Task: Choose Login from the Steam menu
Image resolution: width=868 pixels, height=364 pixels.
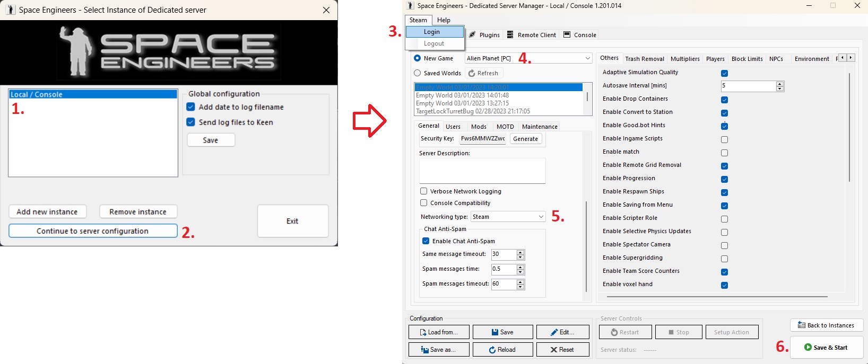Action: (431, 32)
